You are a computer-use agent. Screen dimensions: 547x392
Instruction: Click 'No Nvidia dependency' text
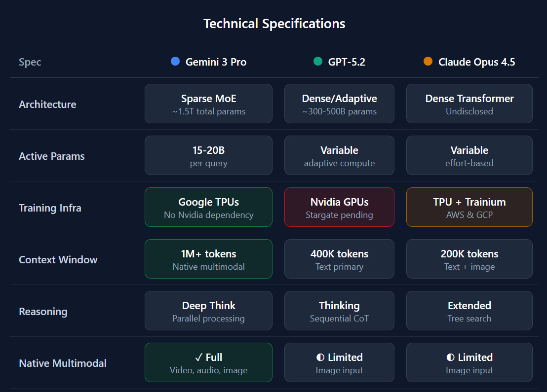coord(209,215)
